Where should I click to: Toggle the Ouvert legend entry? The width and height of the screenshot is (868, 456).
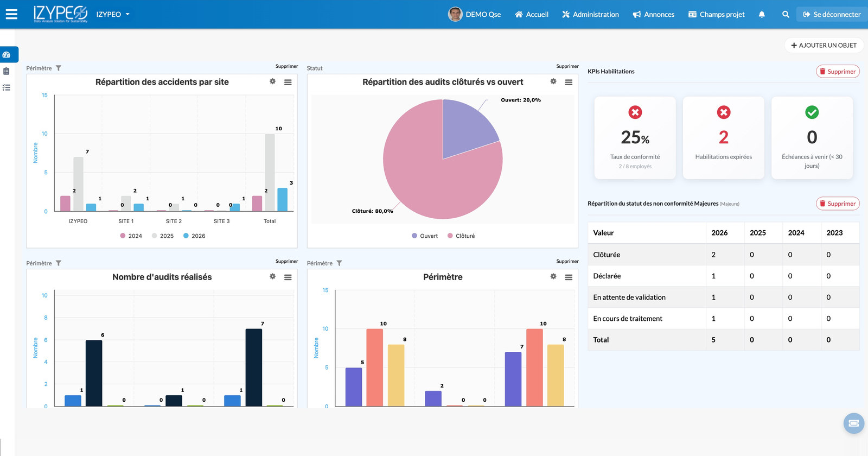tap(425, 236)
